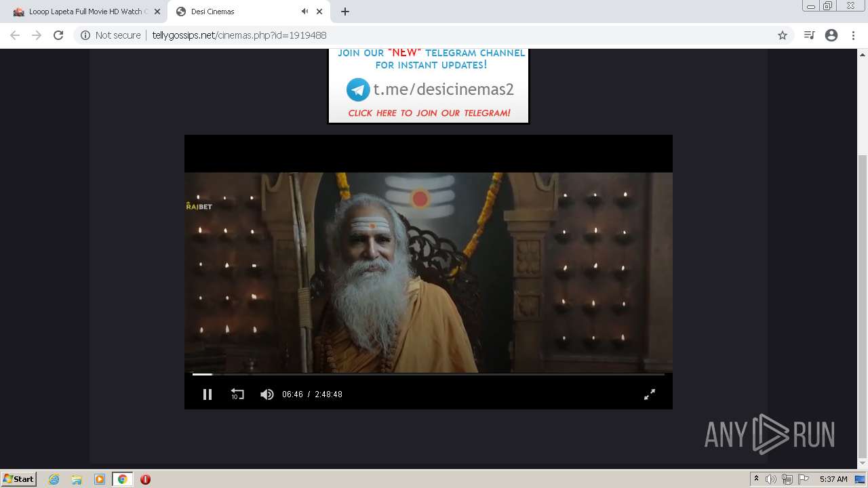The image size is (868, 488).
Task: Mute audio on Desi Cinemas tab
Action: click(x=305, y=12)
